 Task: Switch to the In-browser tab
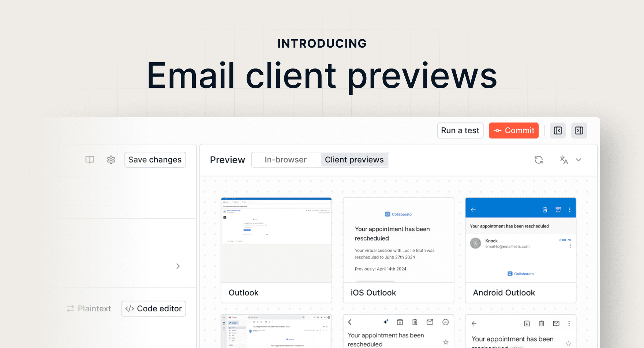pyautogui.click(x=285, y=160)
